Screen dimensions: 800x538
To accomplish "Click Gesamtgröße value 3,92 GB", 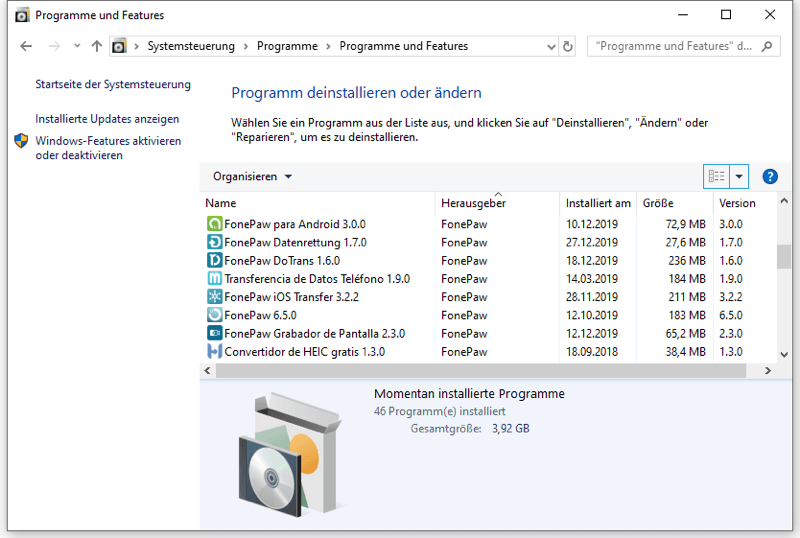I will [511, 429].
